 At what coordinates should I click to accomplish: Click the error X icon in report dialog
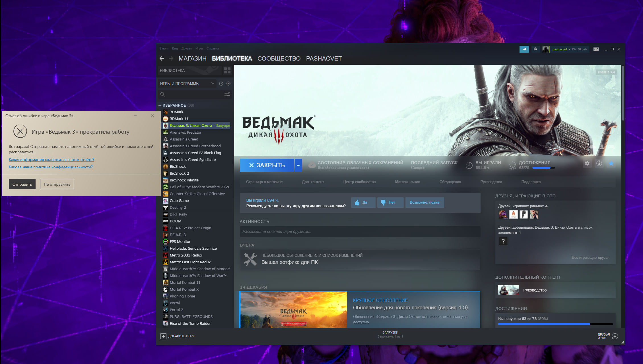click(20, 131)
